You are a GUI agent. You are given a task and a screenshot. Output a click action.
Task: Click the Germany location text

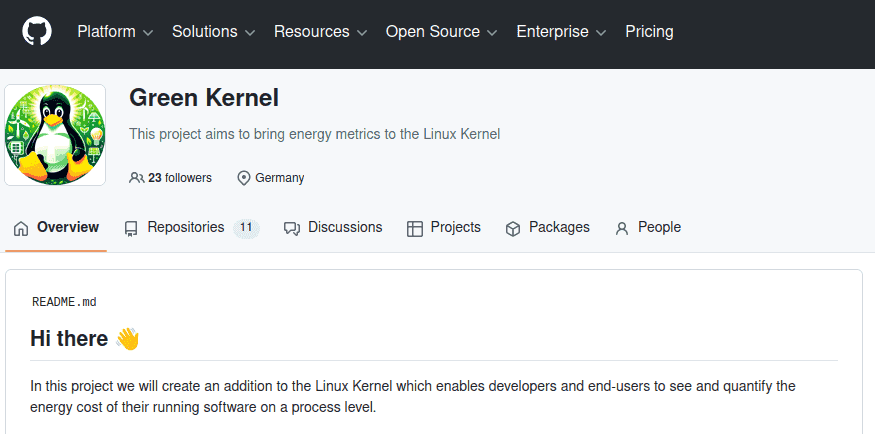point(280,178)
